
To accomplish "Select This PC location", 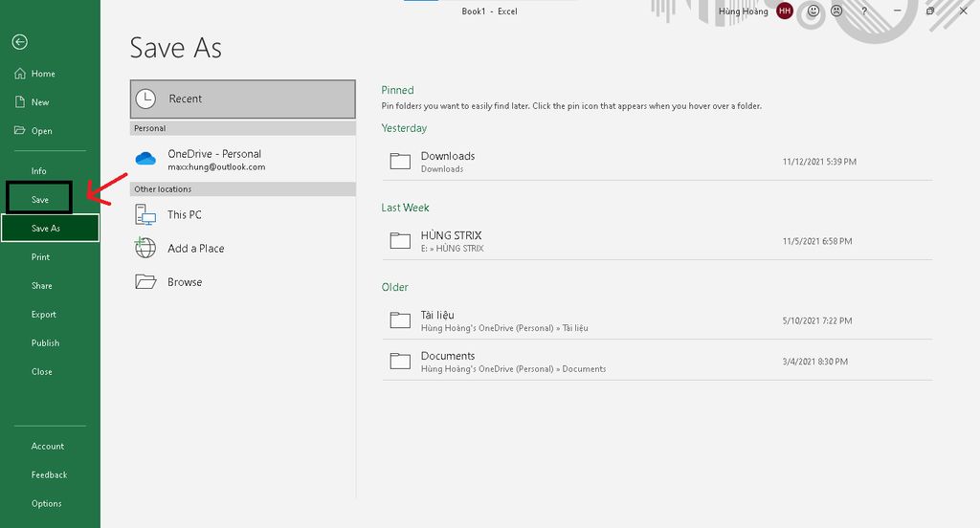I will [x=184, y=215].
